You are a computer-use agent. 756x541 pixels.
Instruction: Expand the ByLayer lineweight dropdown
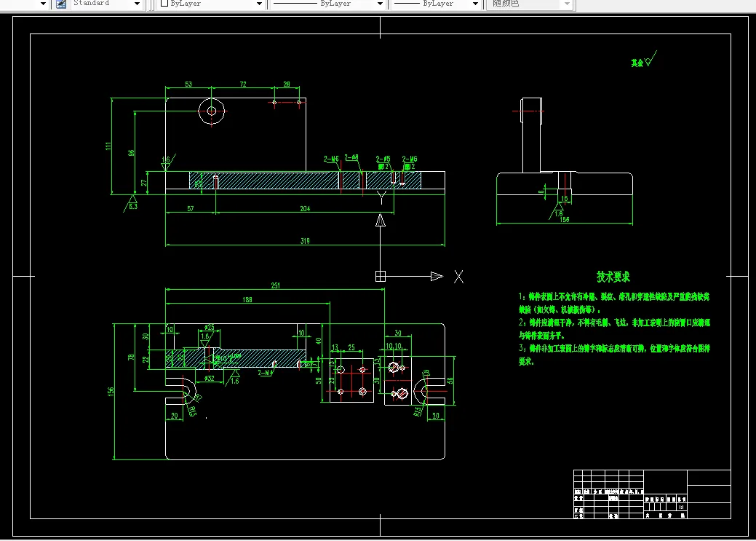[475, 4]
